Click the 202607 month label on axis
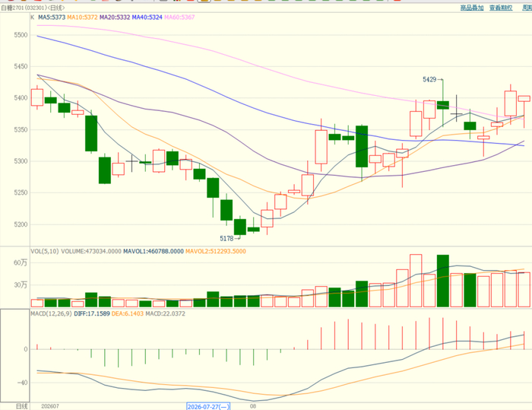 pyautogui.click(x=50, y=406)
